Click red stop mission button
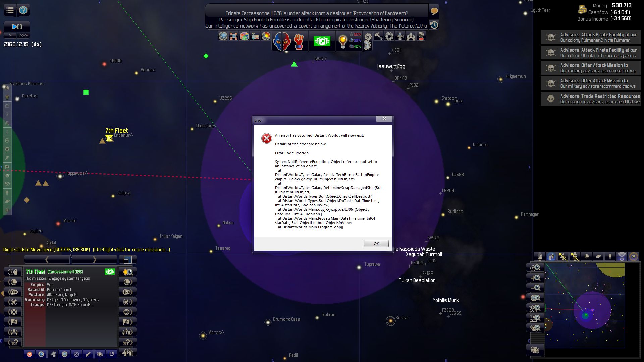Screen dimensions: 644x362 click(x=30, y=354)
